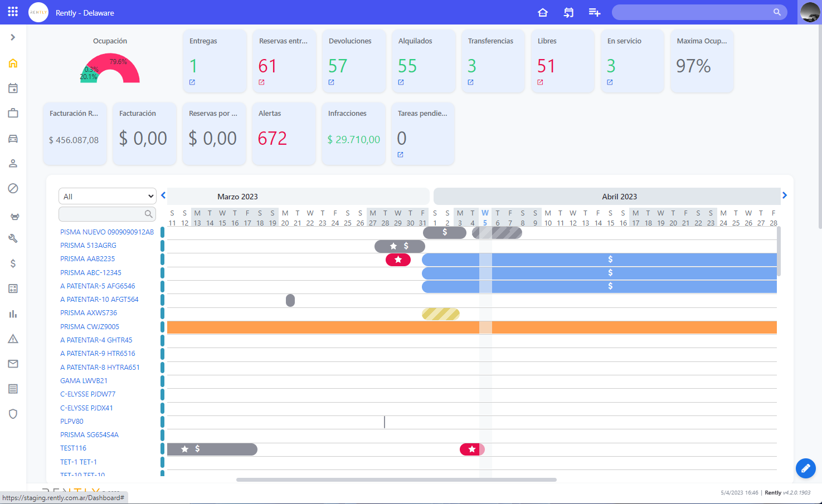Open PRISMA AAB2235 vehicle link
Viewport: 822px width, 504px height.
point(87,259)
